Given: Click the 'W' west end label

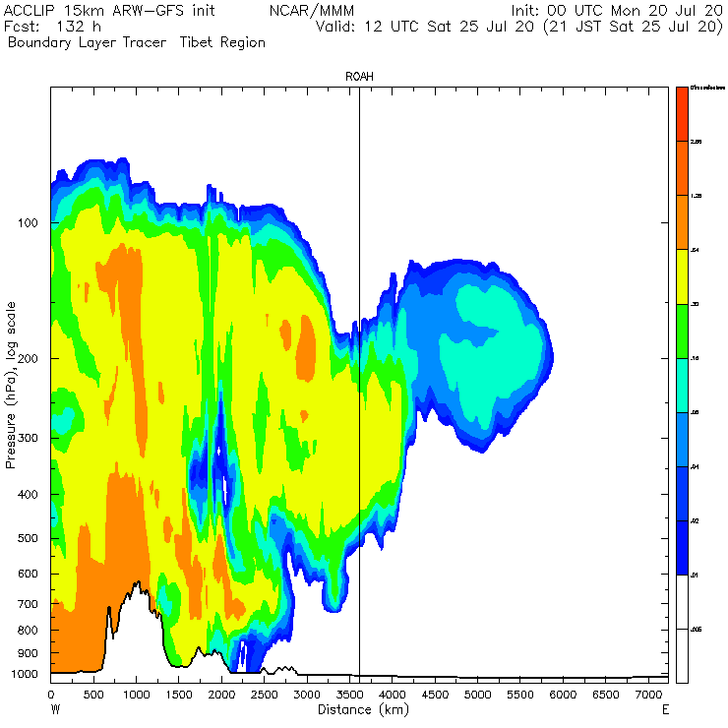Looking at the screenshot, I should pyautogui.click(x=56, y=709).
